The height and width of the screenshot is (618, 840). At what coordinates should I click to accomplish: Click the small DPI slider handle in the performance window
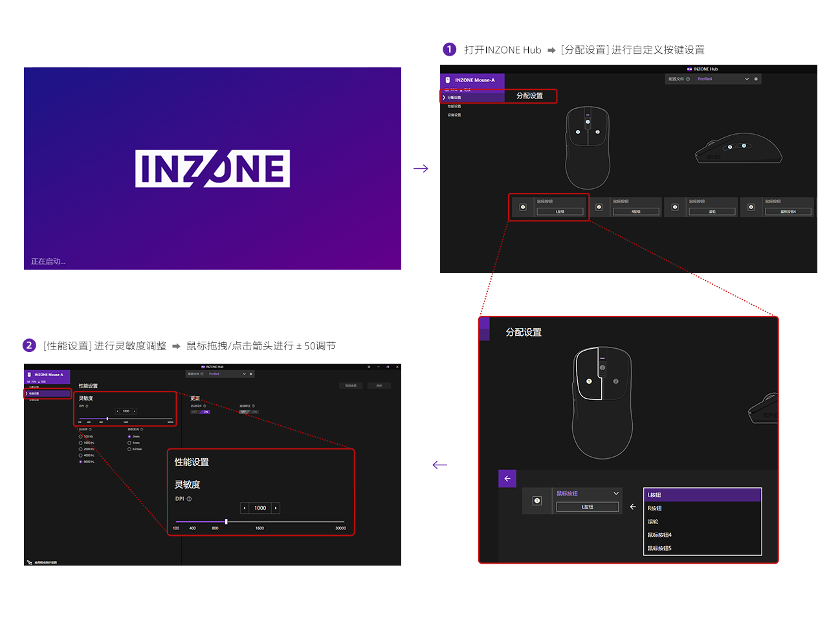pyautogui.click(x=107, y=419)
